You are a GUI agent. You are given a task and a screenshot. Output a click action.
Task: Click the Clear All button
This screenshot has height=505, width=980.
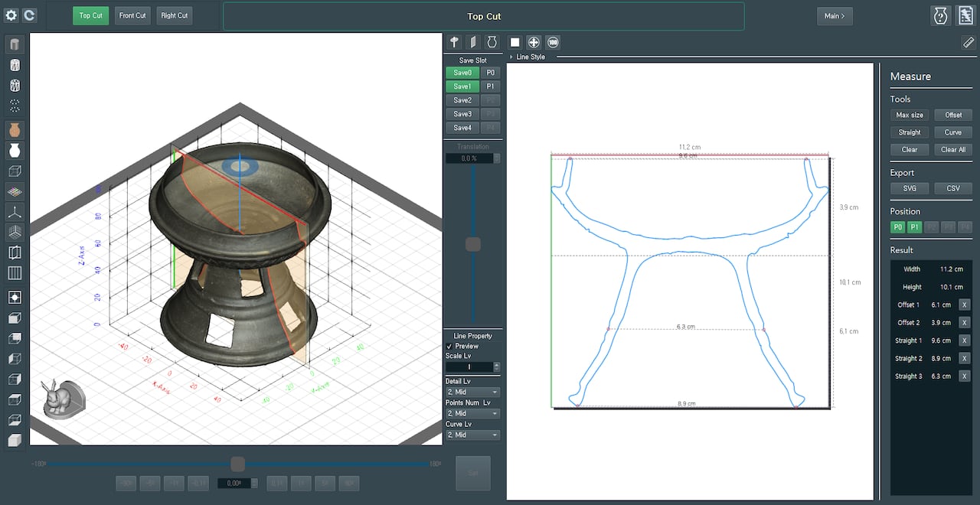click(x=953, y=150)
